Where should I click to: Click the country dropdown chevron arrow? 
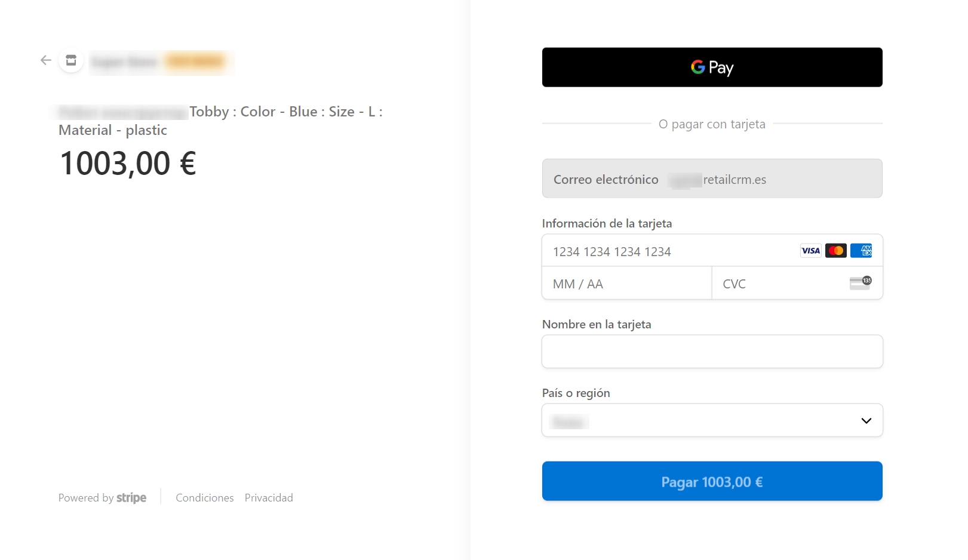(866, 421)
